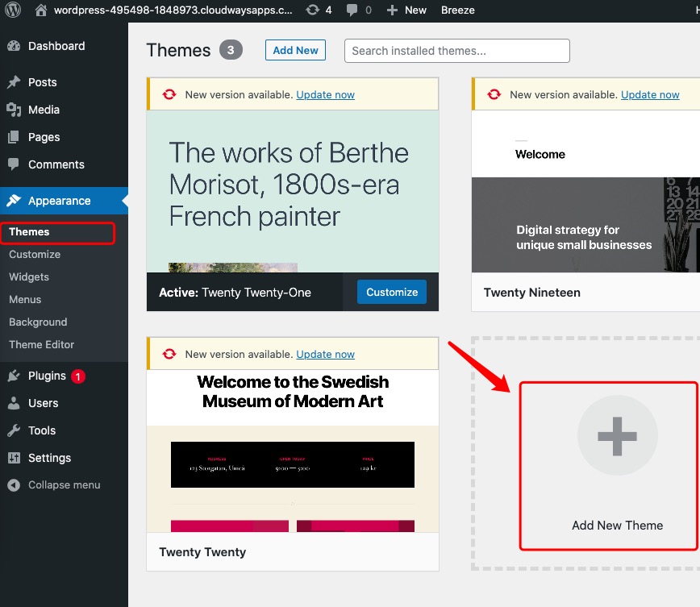Click the Collapse menu arrow icon

pos(14,485)
